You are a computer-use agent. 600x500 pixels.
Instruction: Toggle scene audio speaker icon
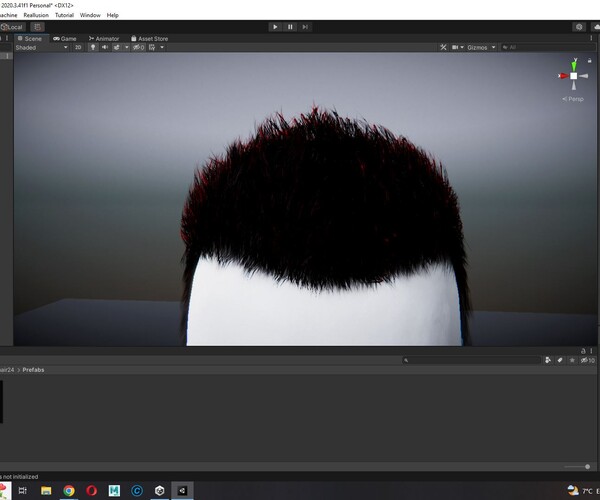point(104,47)
